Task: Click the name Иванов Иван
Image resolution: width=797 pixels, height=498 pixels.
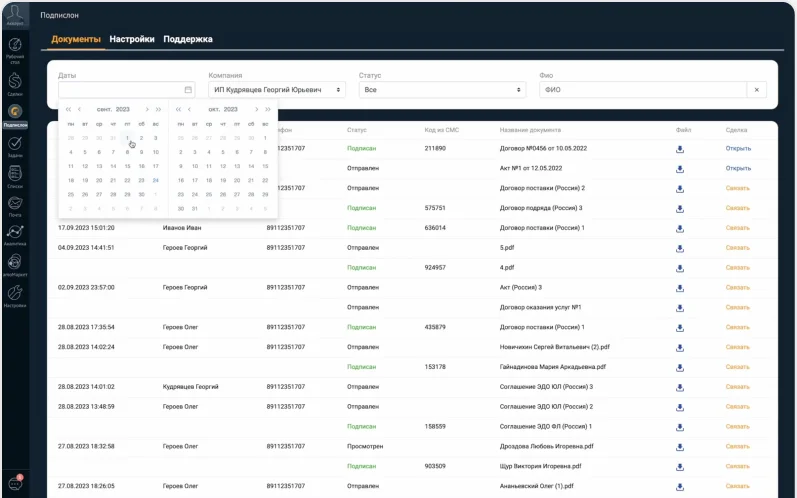Action: tap(182, 228)
